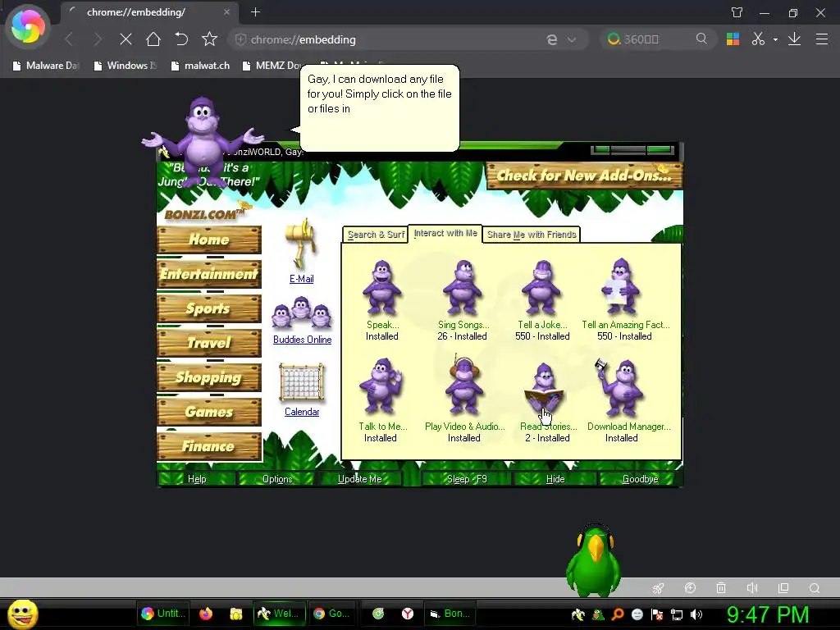Open the Malware Database bookmark

coord(46,66)
